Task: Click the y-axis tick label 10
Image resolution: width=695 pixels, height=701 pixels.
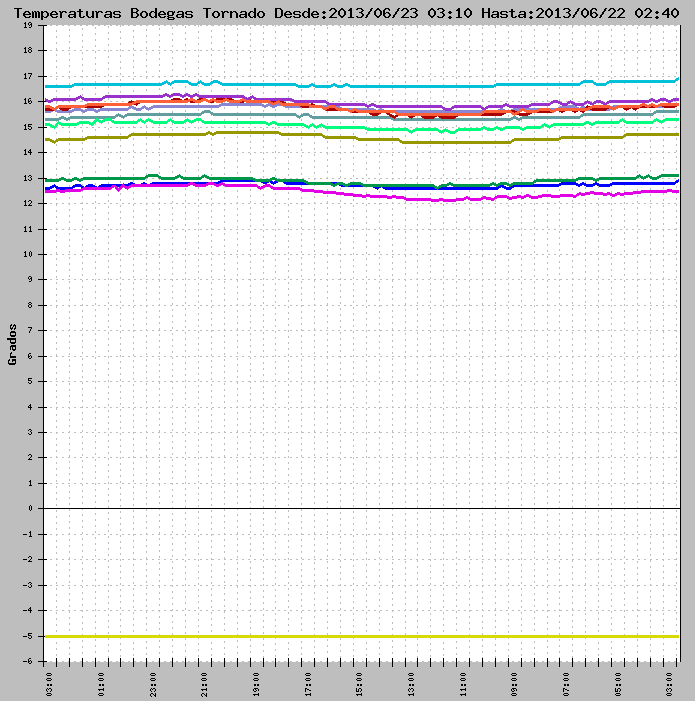Action: click(28, 254)
